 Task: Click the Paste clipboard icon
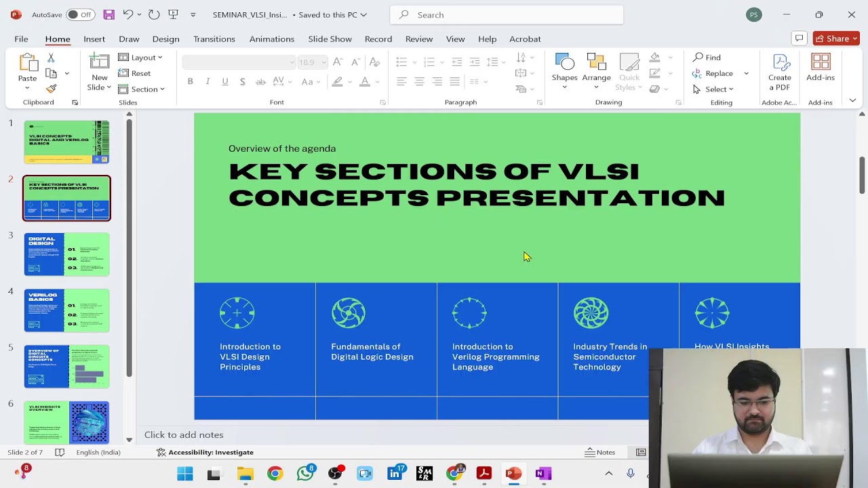(x=28, y=63)
